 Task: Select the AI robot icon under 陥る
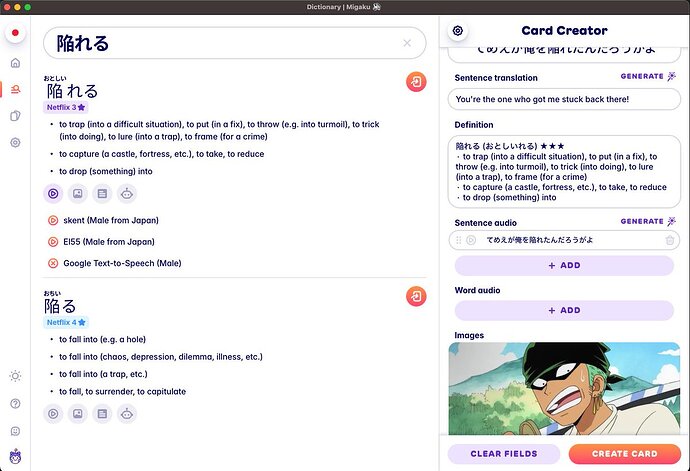pos(127,414)
